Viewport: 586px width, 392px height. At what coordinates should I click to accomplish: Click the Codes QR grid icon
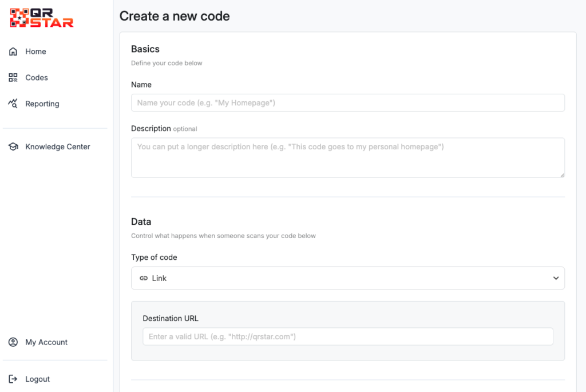[13, 78]
